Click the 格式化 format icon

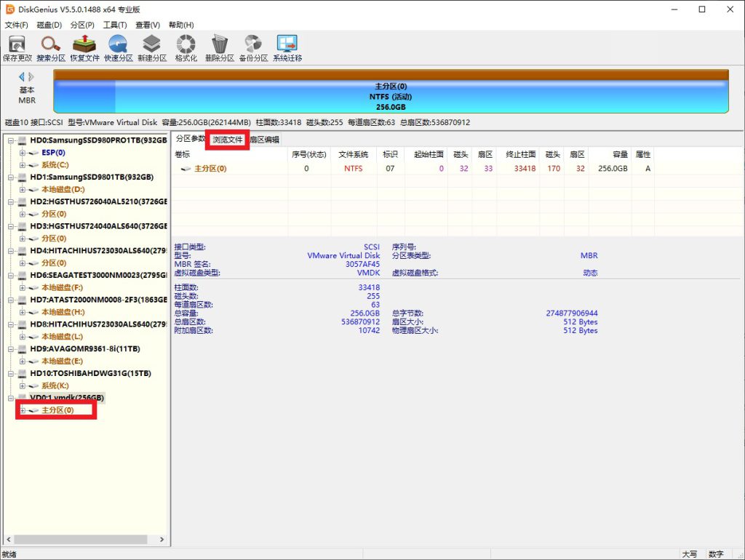[186, 48]
